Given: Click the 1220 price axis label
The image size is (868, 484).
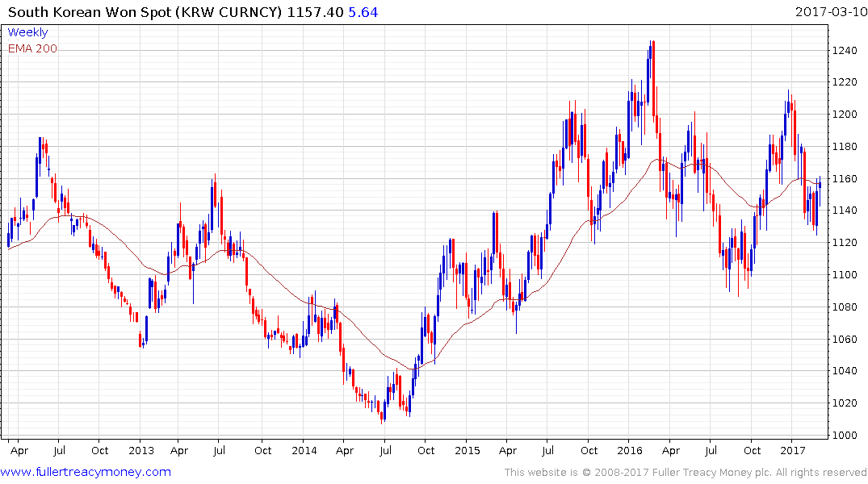Looking at the screenshot, I should coord(845,82).
